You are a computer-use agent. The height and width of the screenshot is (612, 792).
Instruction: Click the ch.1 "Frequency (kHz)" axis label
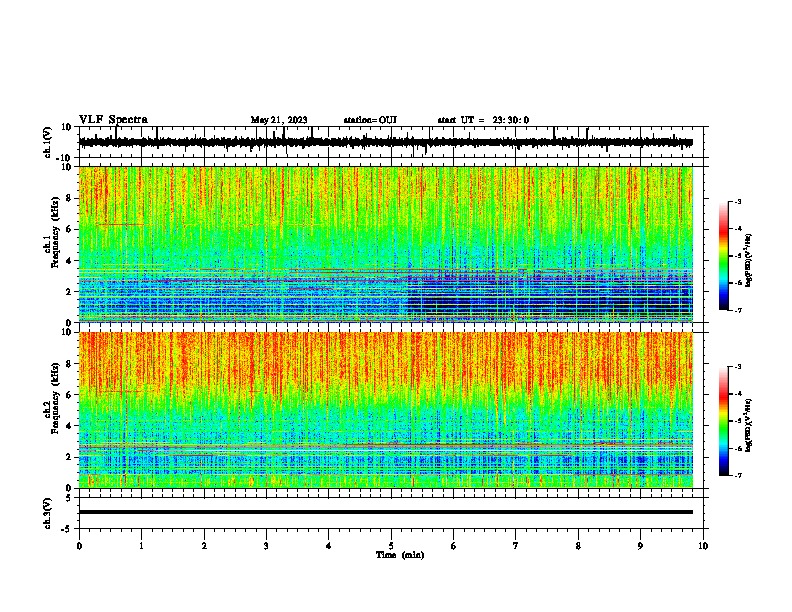coord(55,233)
